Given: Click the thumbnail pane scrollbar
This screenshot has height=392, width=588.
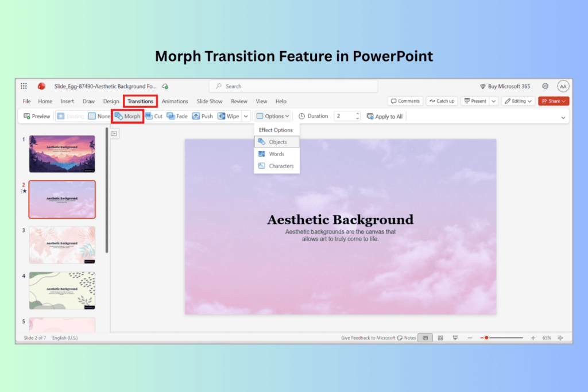Looking at the screenshot, I should pos(106,191).
